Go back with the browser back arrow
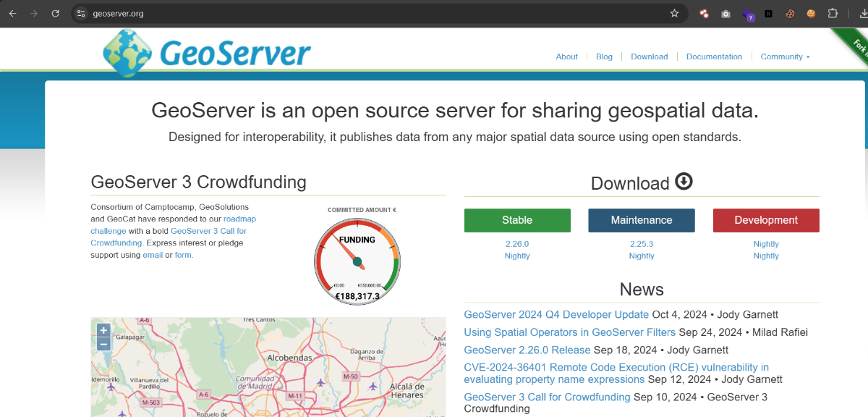Screen dimensions: 868x417 (x=12, y=13)
